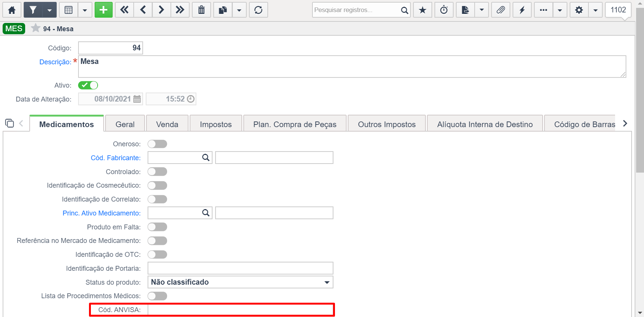Open duplicate options dropdown arrow
The image size is (644, 317).
click(239, 10)
